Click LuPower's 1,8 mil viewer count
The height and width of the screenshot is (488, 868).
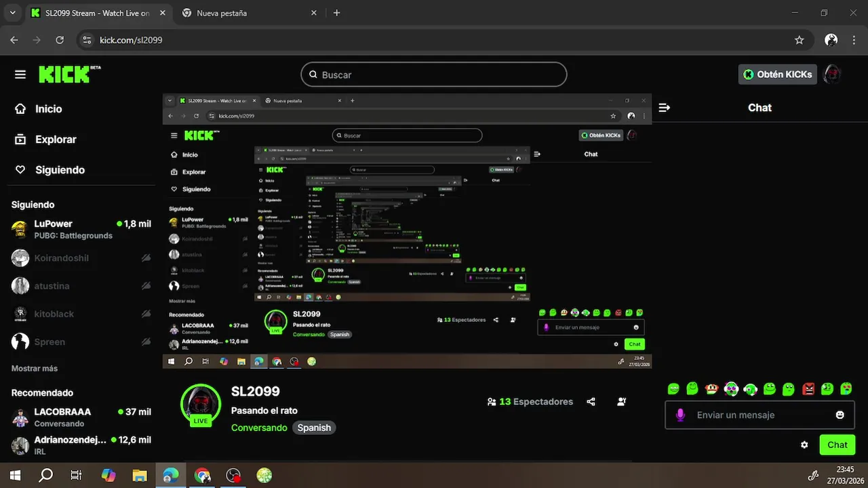point(134,224)
